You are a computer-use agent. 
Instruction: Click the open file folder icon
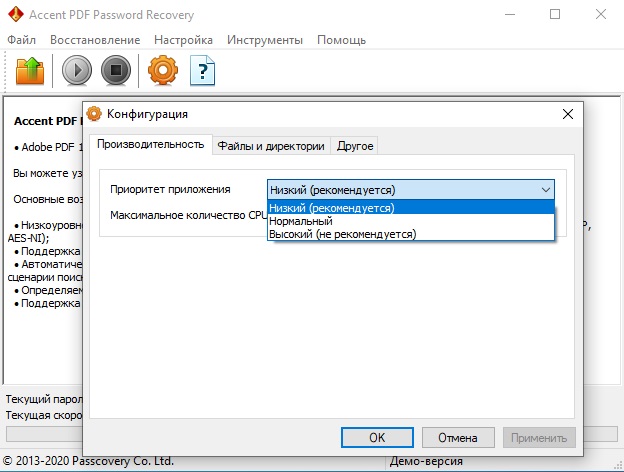[x=28, y=71]
